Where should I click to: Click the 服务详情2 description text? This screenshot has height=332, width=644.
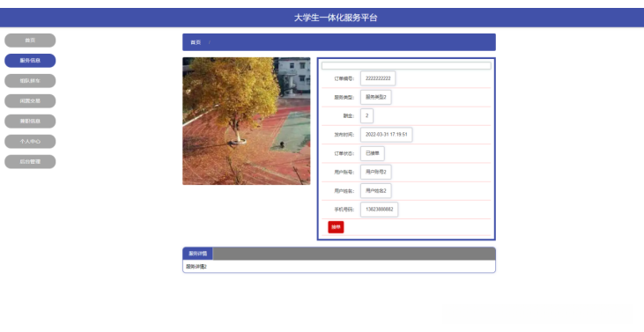(x=196, y=267)
